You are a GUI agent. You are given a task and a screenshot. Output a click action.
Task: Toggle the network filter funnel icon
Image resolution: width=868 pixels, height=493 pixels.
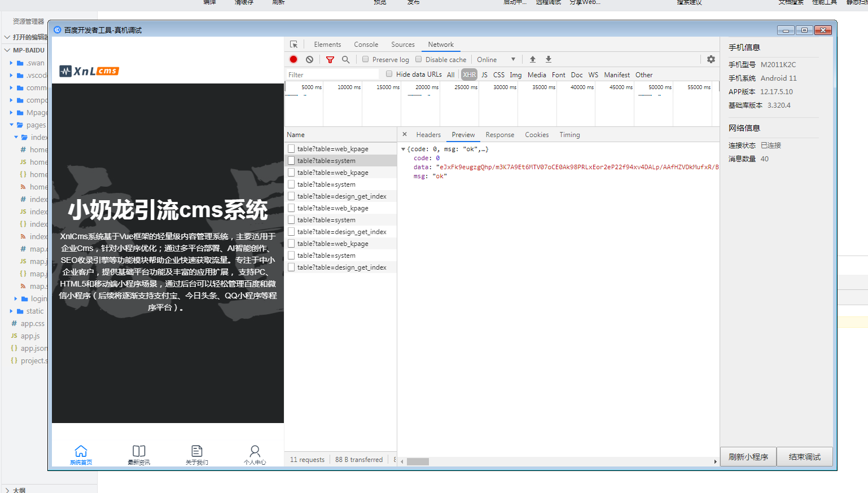(330, 59)
